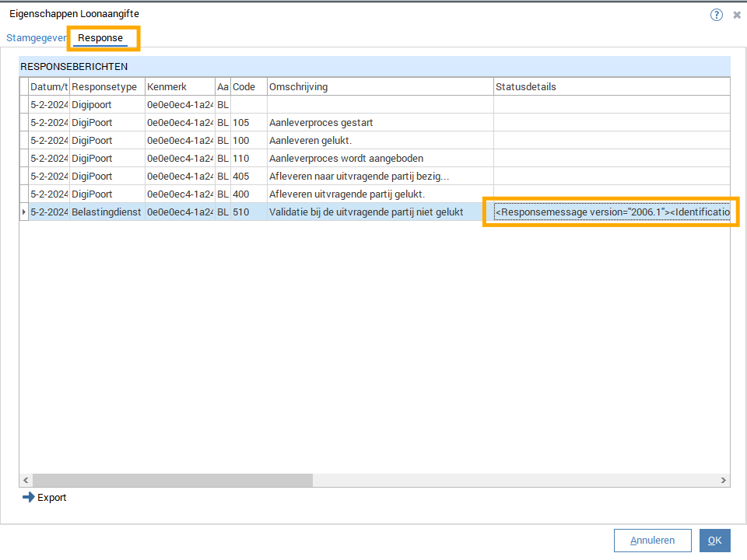Sort by the Responsetype column header
This screenshot has height=560, width=747.
[107, 87]
